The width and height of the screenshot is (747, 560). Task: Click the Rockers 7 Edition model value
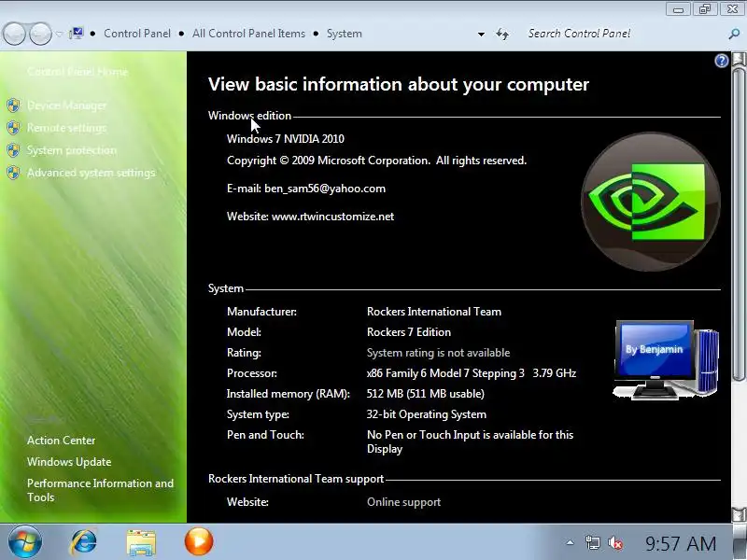[x=409, y=332]
